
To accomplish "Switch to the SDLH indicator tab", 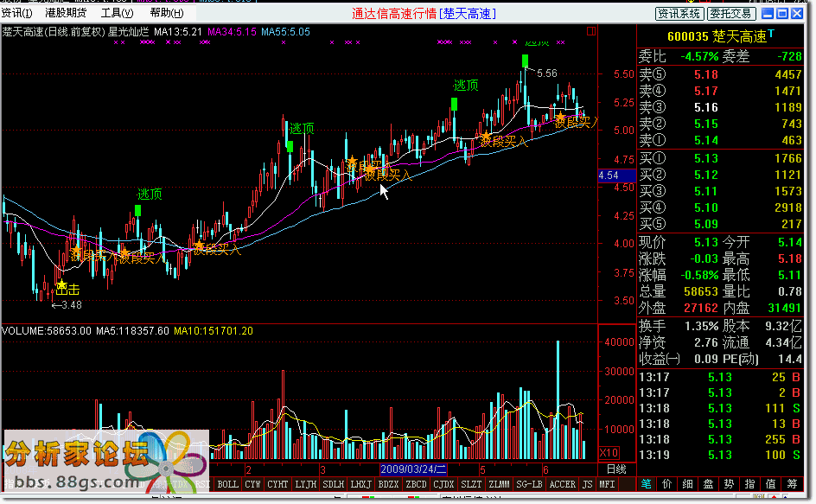I will (333, 484).
